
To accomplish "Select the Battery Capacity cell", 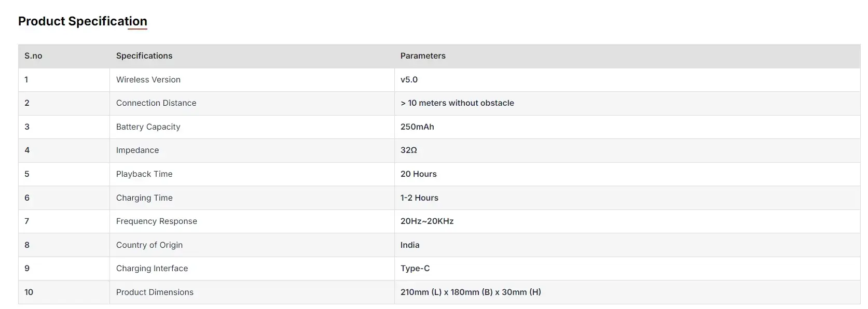I will click(148, 127).
